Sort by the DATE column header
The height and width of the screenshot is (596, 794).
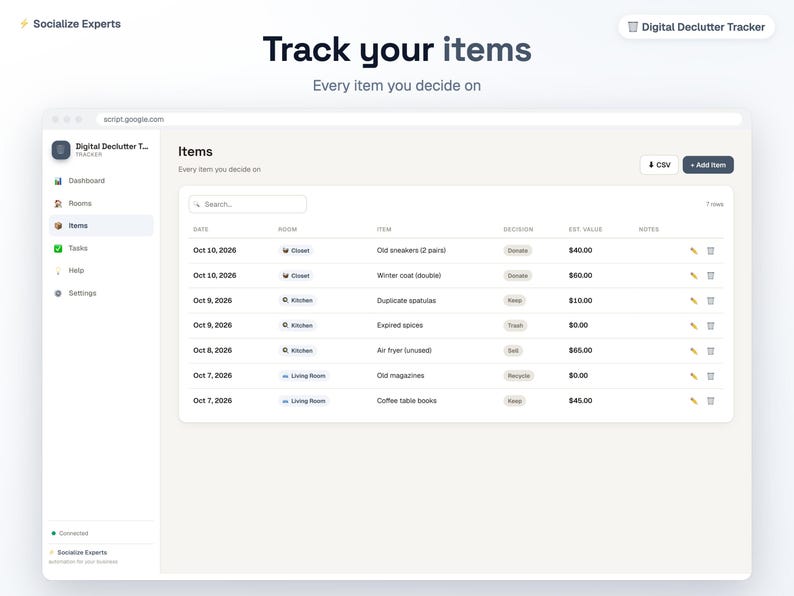pyautogui.click(x=201, y=229)
